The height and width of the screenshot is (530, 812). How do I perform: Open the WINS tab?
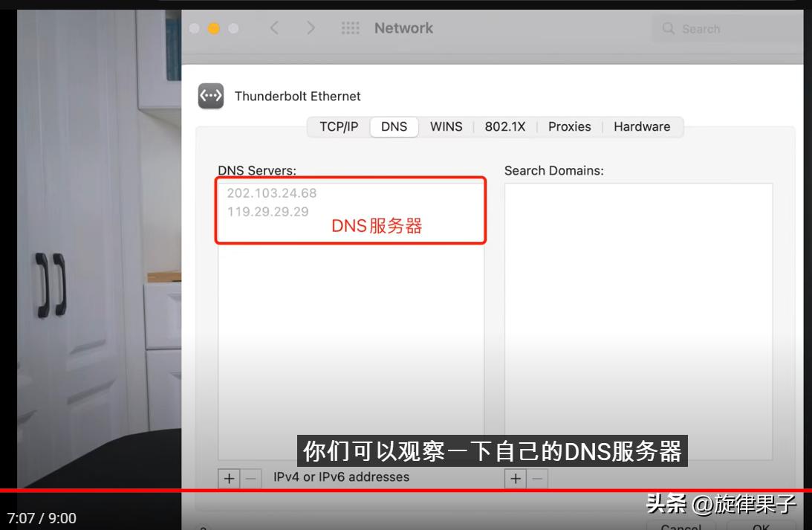(446, 126)
